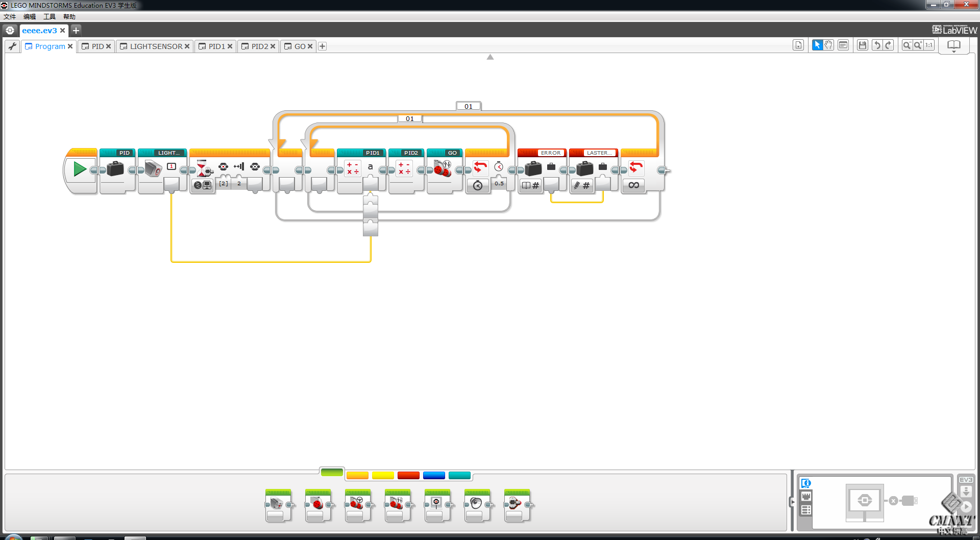Pick the Large Motor palette block
980x540 pixels.
click(x=318, y=505)
